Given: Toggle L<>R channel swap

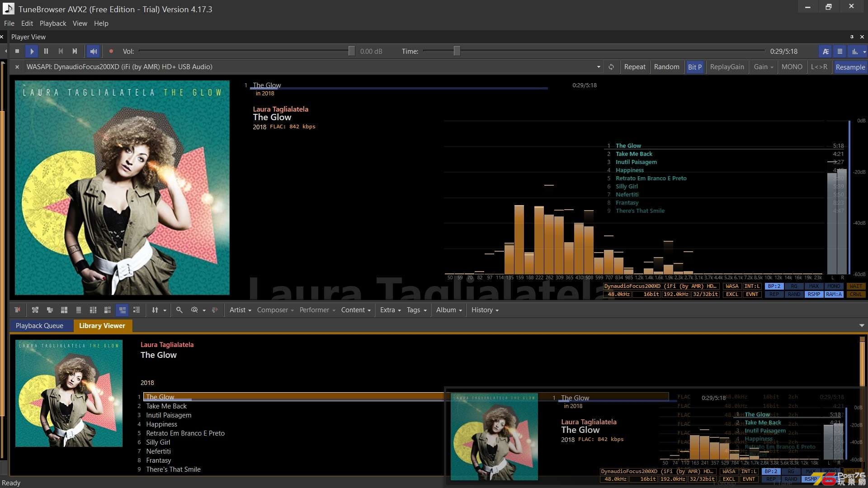Looking at the screenshot, I should tap(819, 67).
